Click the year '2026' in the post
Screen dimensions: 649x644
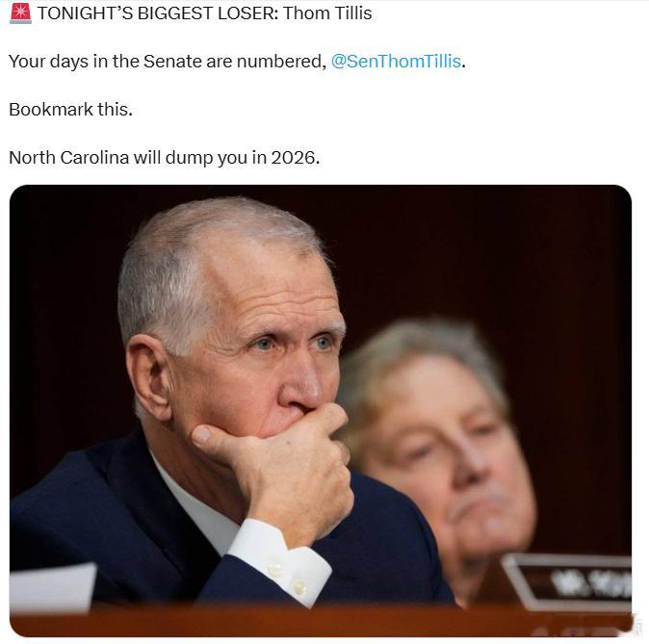click(294, 158)
